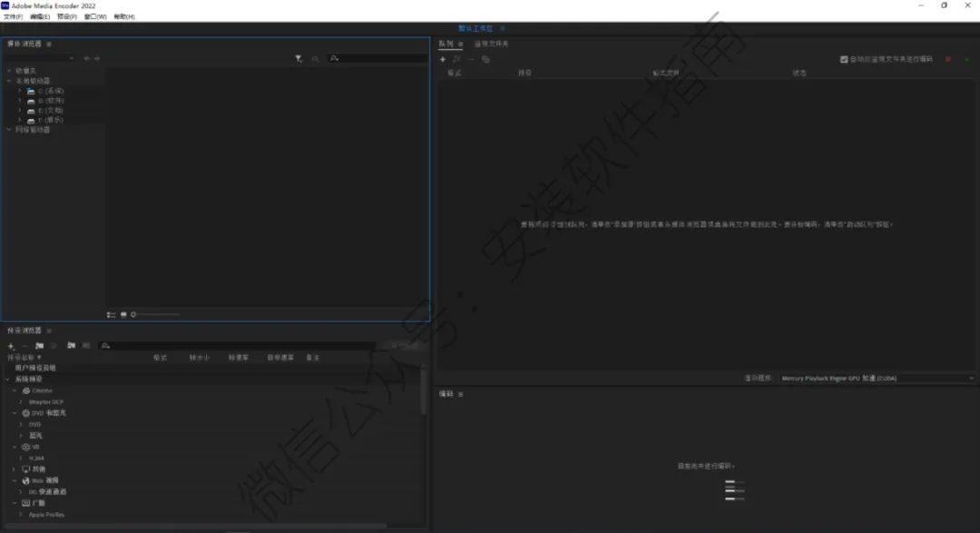Click the Web 视频 globe icon

click(x=26, y=480)
